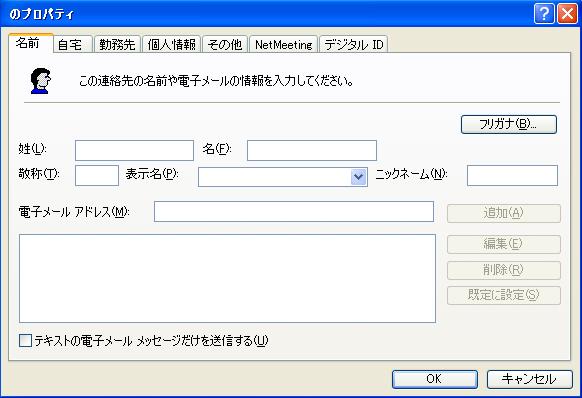Switch to the デジタル ID tab
The height and width of the screenshot is (398, 582).
(x=353, y=45)
